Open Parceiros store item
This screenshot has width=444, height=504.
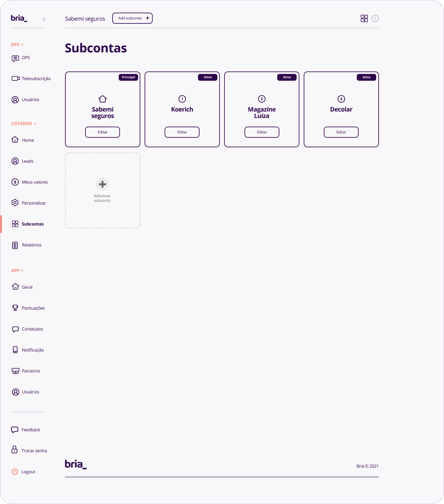pos(26,371)
